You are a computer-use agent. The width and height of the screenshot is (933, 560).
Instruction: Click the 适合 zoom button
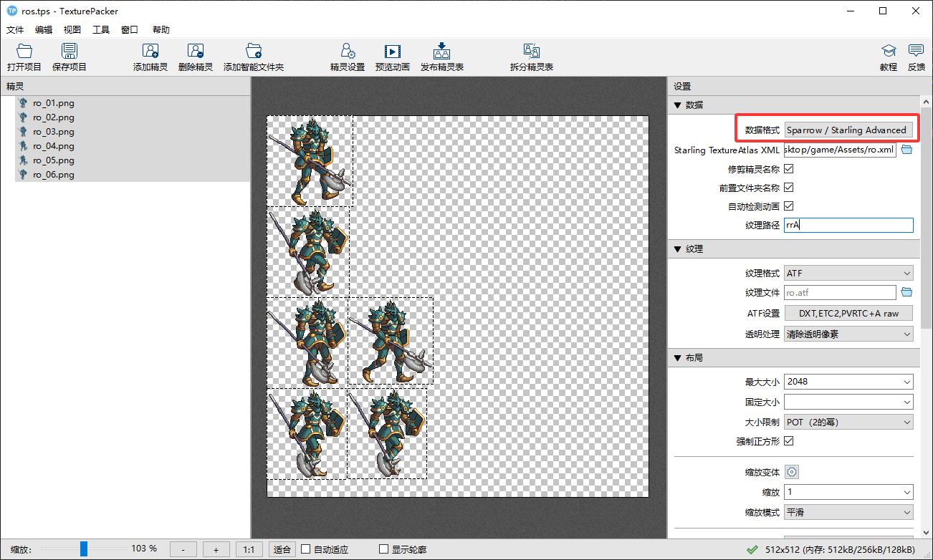pos(282,549)
